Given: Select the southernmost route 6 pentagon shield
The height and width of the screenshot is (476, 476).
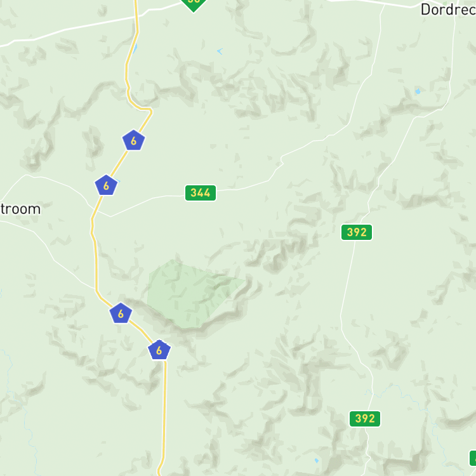Looking at the screenshot, I should coord(159,350).
